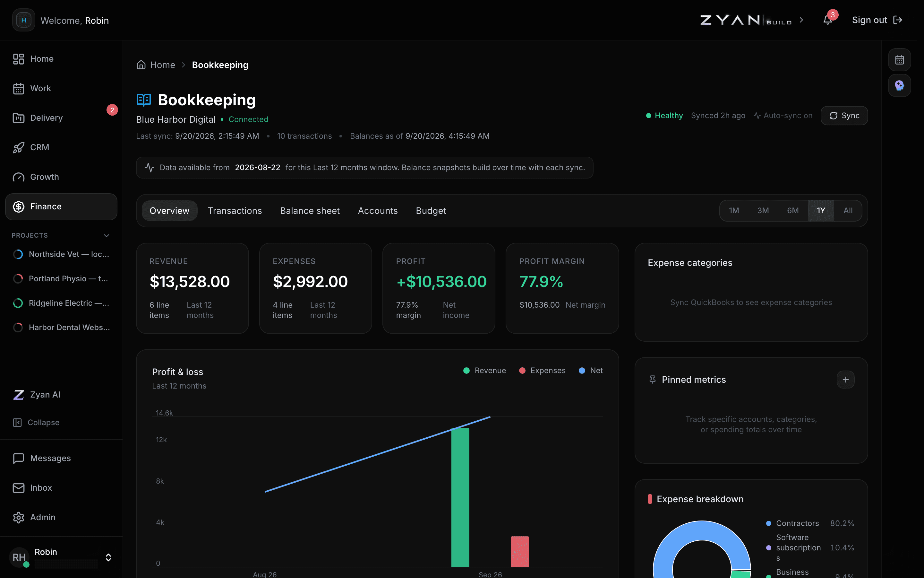Click the Collapse sidebar icon
This screenshot has width=924, height=578.
[x=17, y=422]
